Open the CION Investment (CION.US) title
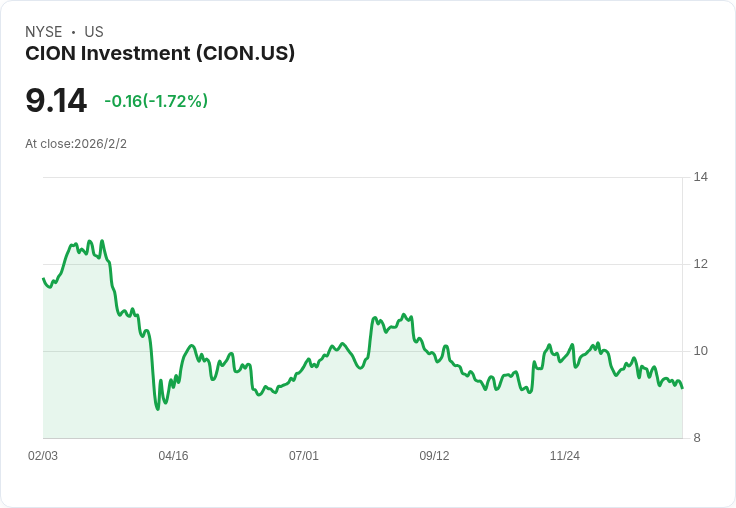The height and width of the screenshot is (508, 736). tap(160, 54)
